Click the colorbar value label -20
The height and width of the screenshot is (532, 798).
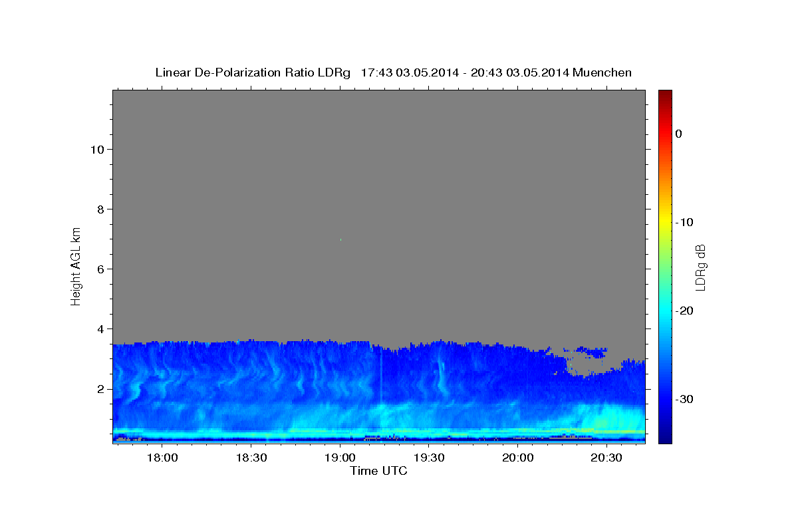(x=684, y=311)
